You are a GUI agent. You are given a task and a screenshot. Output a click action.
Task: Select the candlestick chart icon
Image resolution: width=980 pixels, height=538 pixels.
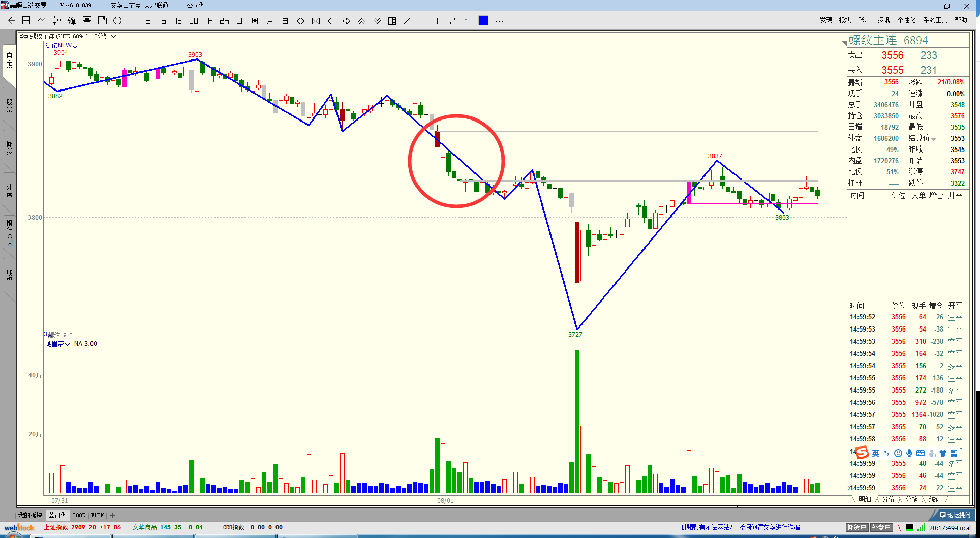pyautogui.click(x=57, y=21)
